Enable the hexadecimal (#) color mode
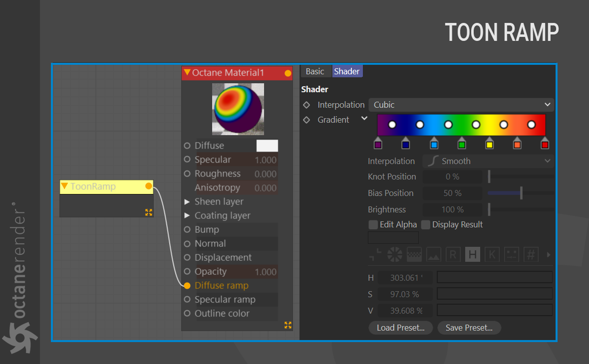589x364 pixels. click(531, 254)
